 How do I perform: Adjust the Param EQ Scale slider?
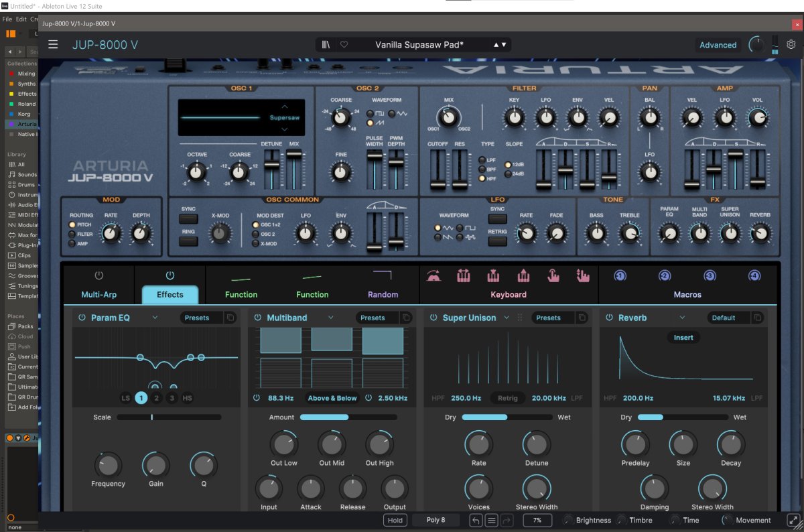[169, 417]
